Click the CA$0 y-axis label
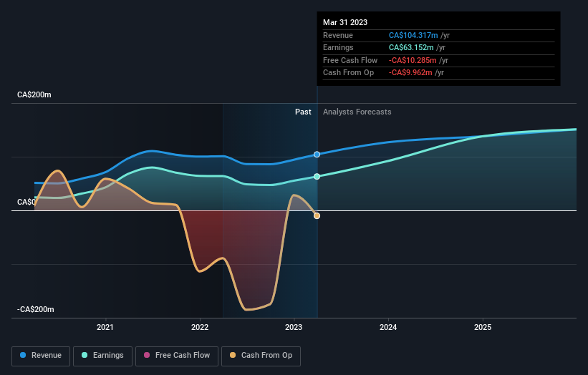The height and width of the screenshot is (375, 588). 26,202
